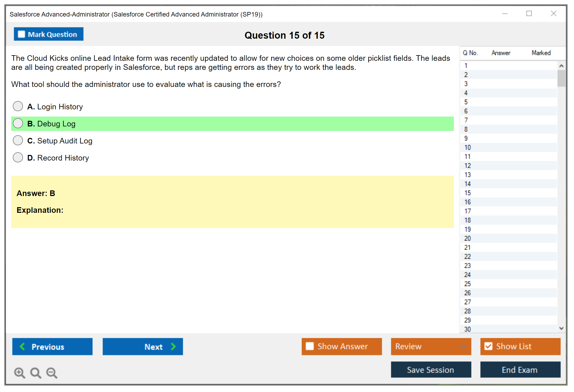
Task: Click the reset zoom magnifier icon
Action: pos(36,373)
